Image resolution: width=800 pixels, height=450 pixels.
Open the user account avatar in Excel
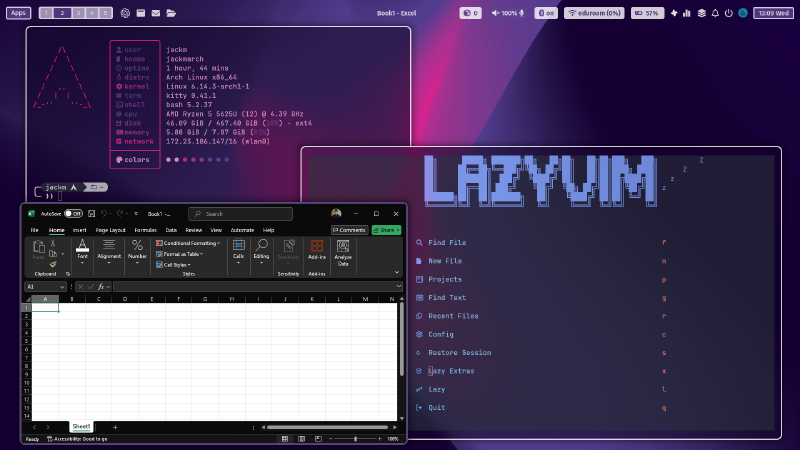tap(336, 213)
